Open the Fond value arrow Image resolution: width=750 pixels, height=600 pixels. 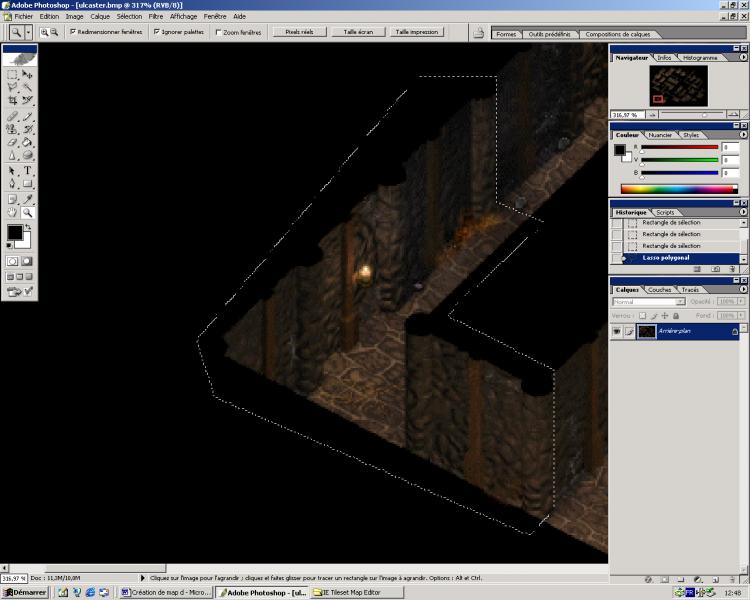[741, 316]
